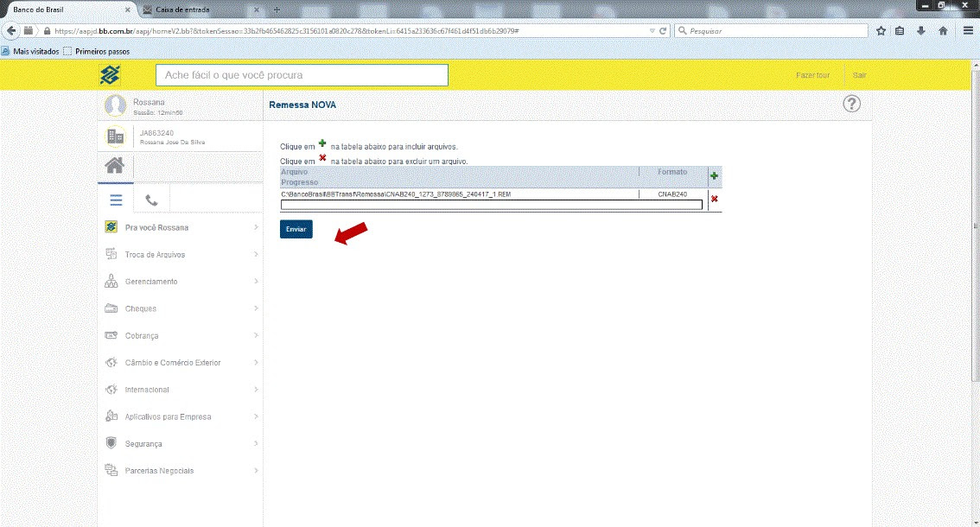This screenshot has width=980, height=527.
Task: Click the Aplicativos para Empresa icon
Action: 111,416
